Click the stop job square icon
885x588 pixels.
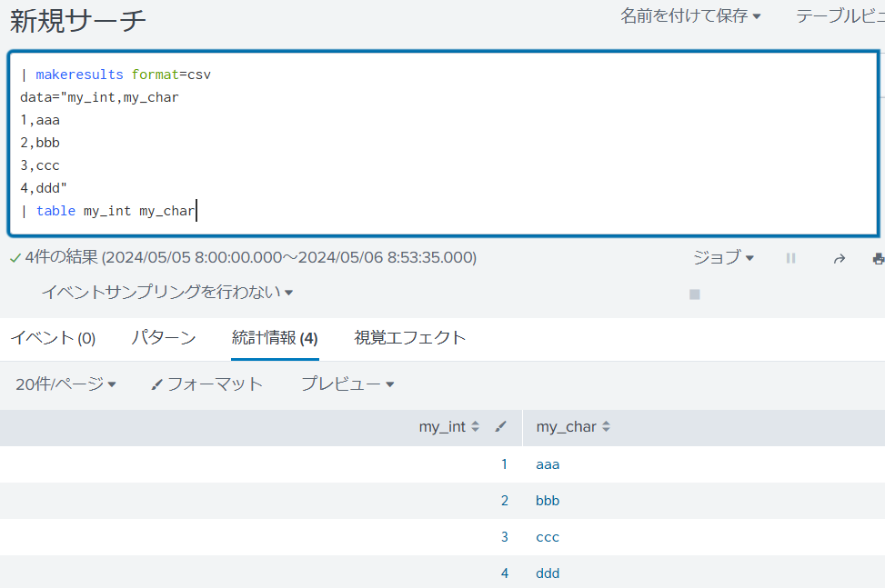[695, 294]
